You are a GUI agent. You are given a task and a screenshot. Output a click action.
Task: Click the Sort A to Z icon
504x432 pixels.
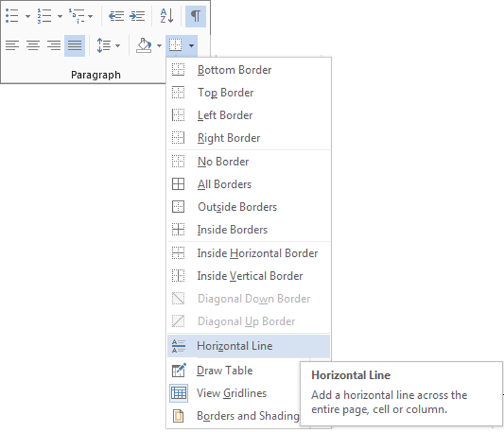click(166, 16)
